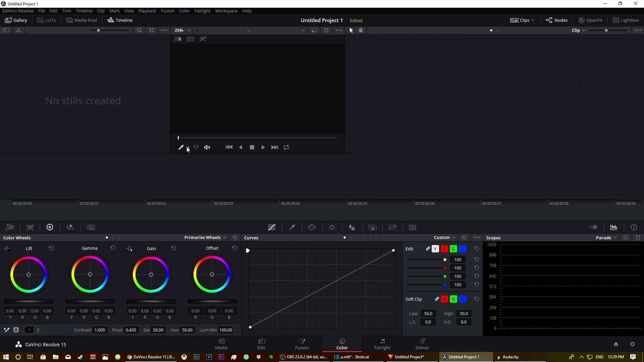The height and width of the screenshot is (362, 644).
Task: Select the Color Wheels palette icon
Action: [x=50, y=227]
